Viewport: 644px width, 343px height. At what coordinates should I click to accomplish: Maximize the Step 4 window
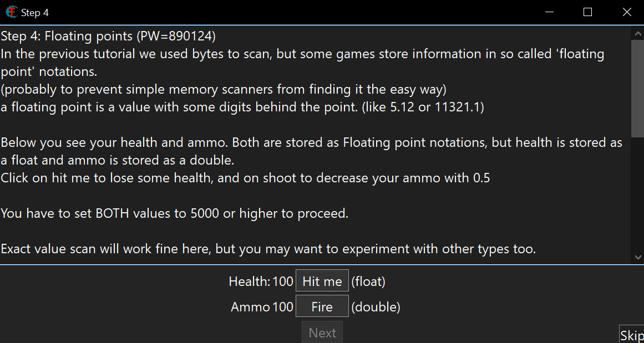pos(588,12)
